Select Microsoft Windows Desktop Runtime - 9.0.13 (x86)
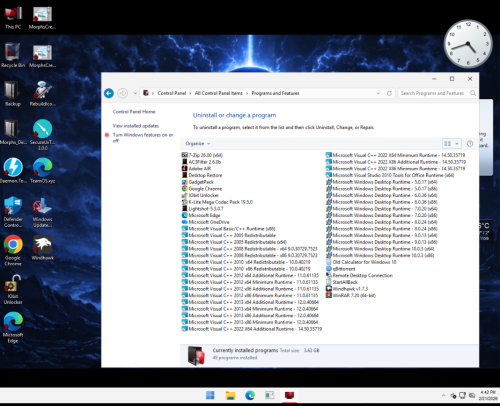The height and width of the screenshot is (406, 500). (381, 242)
